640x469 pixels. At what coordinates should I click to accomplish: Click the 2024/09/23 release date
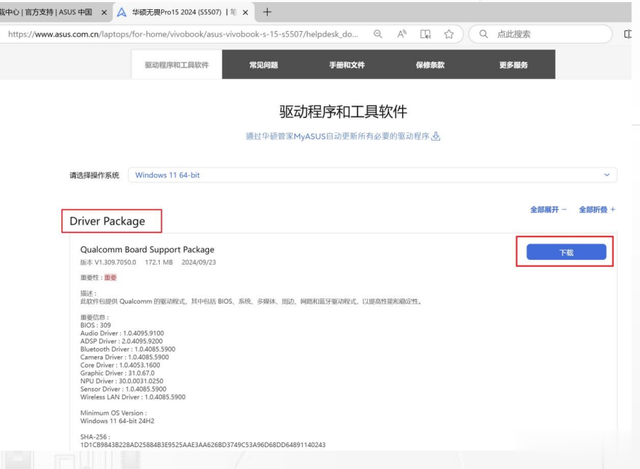click(199, 262)
